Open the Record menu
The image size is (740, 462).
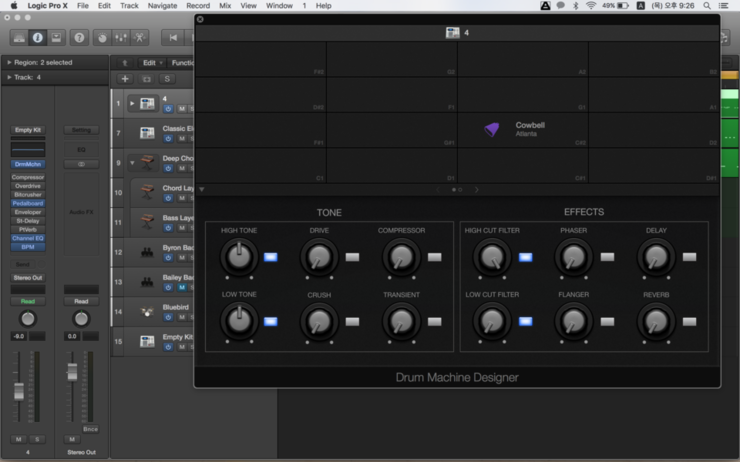point(198,6)
